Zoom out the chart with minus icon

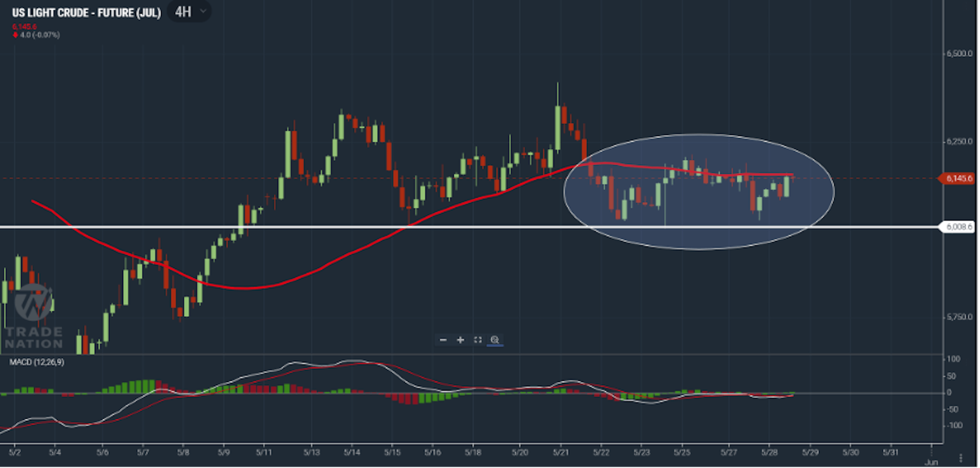(443, 340)
